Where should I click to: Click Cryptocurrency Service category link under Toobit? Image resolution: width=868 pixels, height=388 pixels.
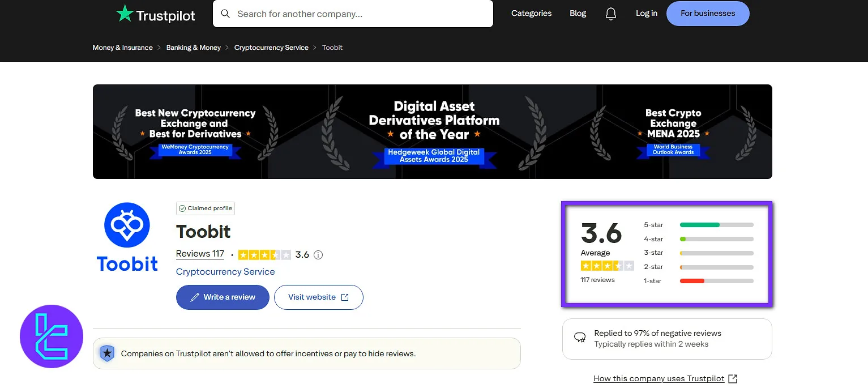[x=225, y=272]
